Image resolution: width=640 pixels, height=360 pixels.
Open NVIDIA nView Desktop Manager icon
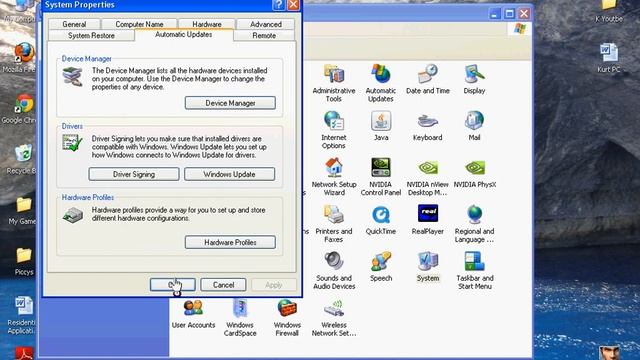pos(427,177)
